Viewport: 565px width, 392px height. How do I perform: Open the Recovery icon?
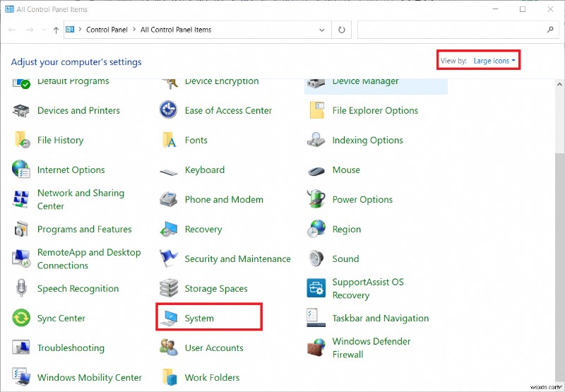(x=169, y=229)
